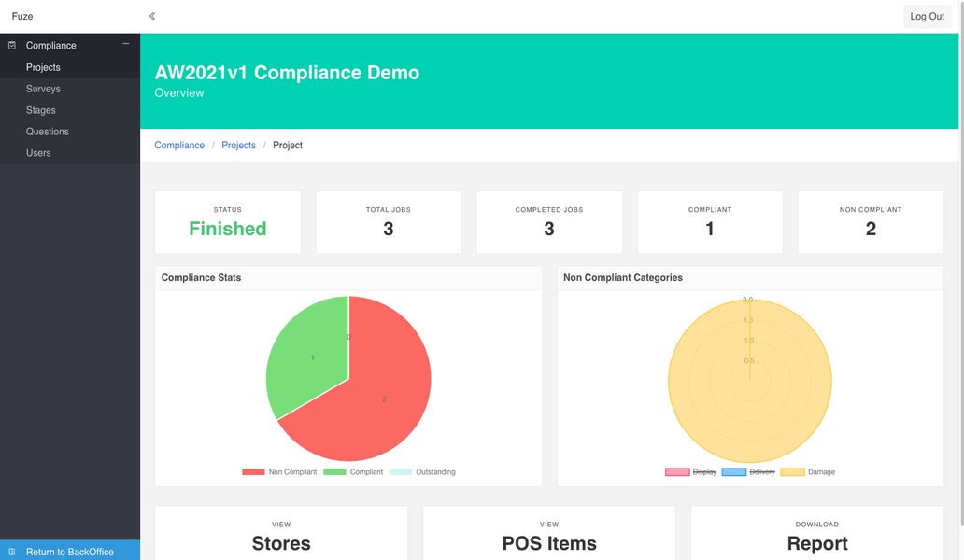Open the View Stores card
The height and width of the screenshot is (560, 964).
click(x=281, y=533)
